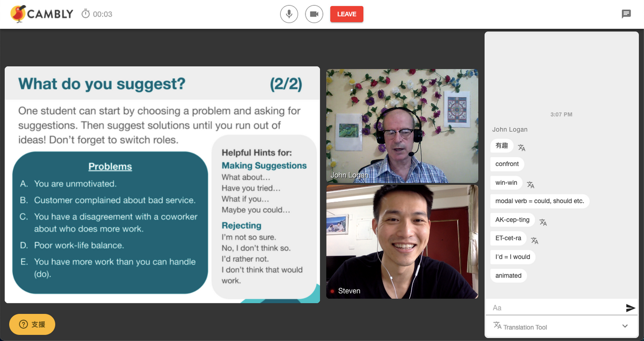
Task: Click the 'confront' chat message
Action: (x=507, y=164)
